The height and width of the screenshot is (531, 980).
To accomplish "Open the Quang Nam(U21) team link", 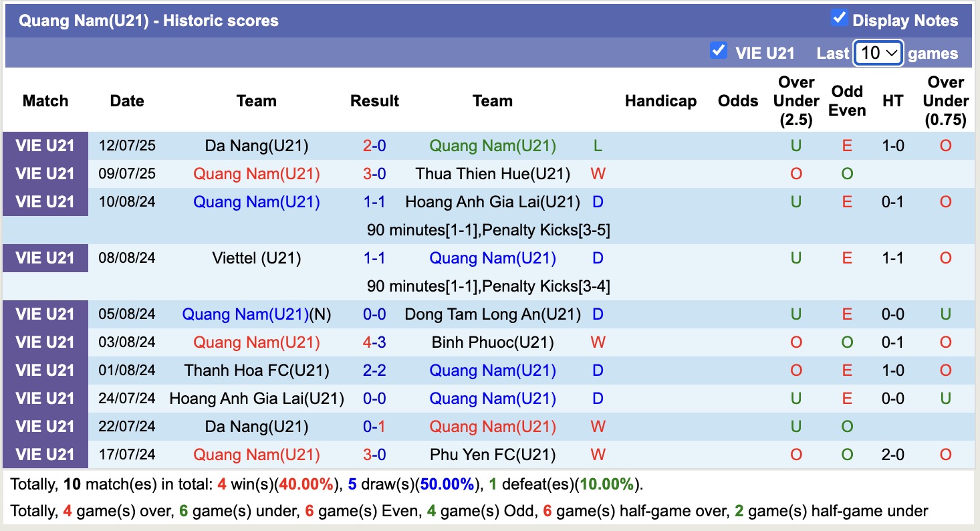I will (493, 145).
